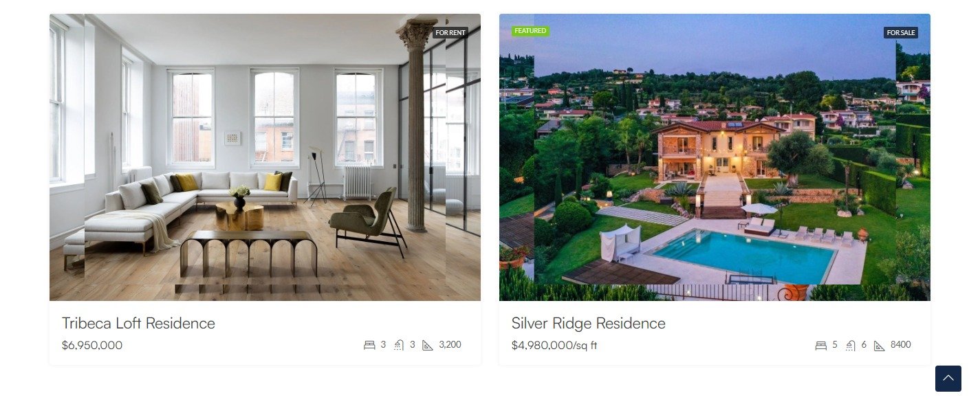
Task: Click the area size icon on Silver Ridge card
Action: [x=880, y=345]
